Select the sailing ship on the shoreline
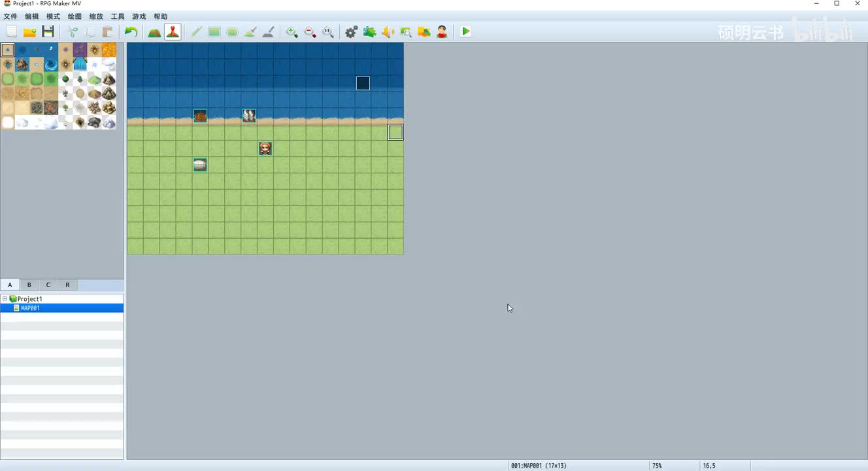868x471 pixels. pos(249,116)
